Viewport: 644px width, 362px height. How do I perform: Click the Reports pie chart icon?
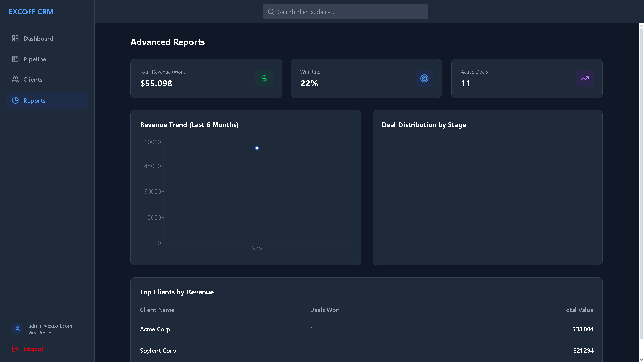(x=15, y=101)
